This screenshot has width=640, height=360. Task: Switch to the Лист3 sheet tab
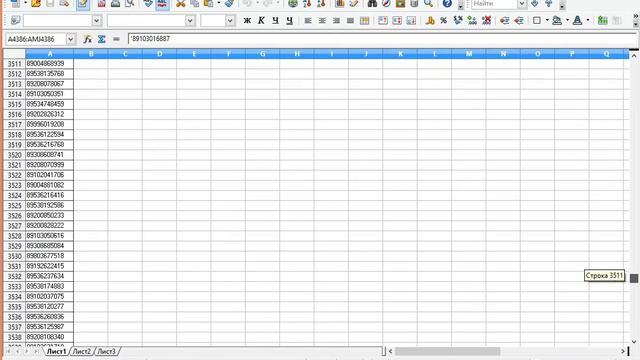(x=106, y=351)
